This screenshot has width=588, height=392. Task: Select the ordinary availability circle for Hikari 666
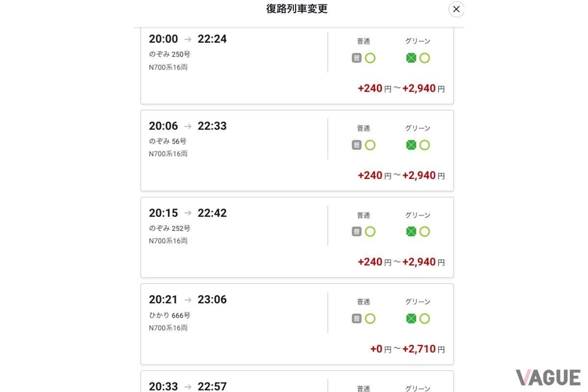click(370, 318)
